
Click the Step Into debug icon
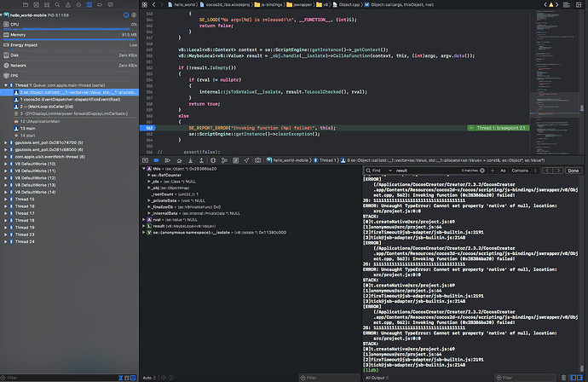[x=191, y=160]
